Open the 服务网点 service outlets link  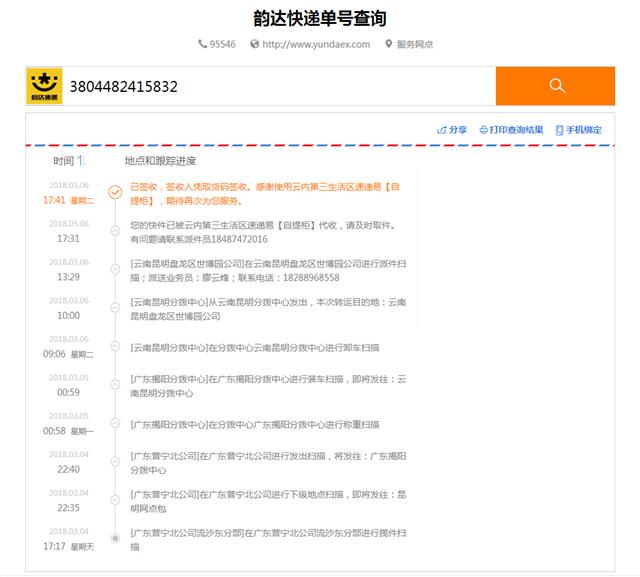click(415, 44)
